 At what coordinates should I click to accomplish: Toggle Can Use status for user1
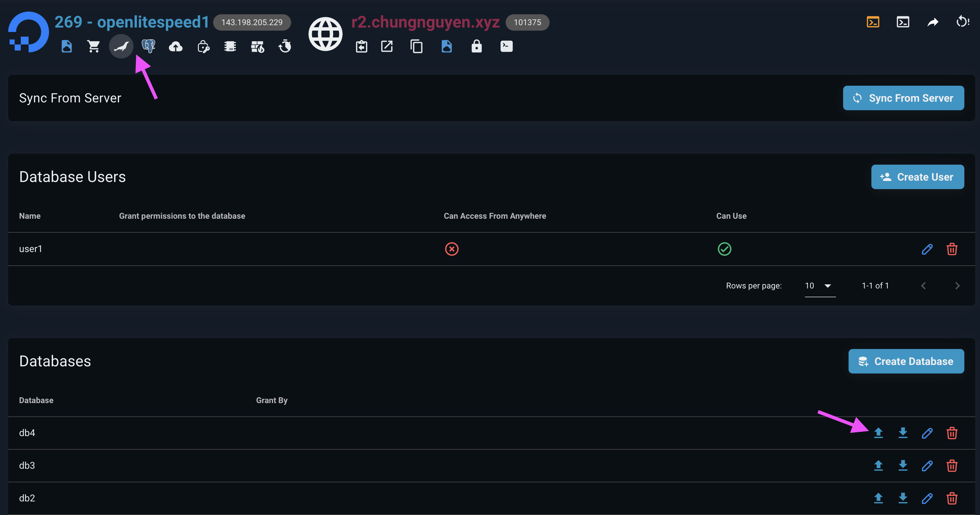[x=725, y=249]
